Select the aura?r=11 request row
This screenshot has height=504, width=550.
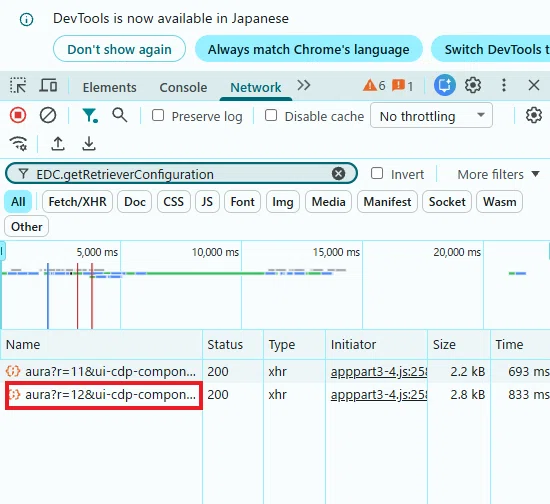275,371
